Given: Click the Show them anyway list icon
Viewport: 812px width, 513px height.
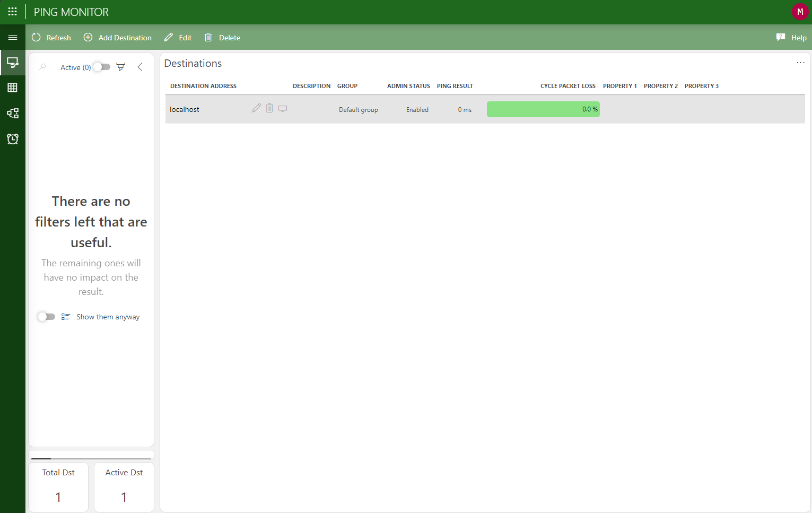Looking at the screenshot, I should (66, 317).
